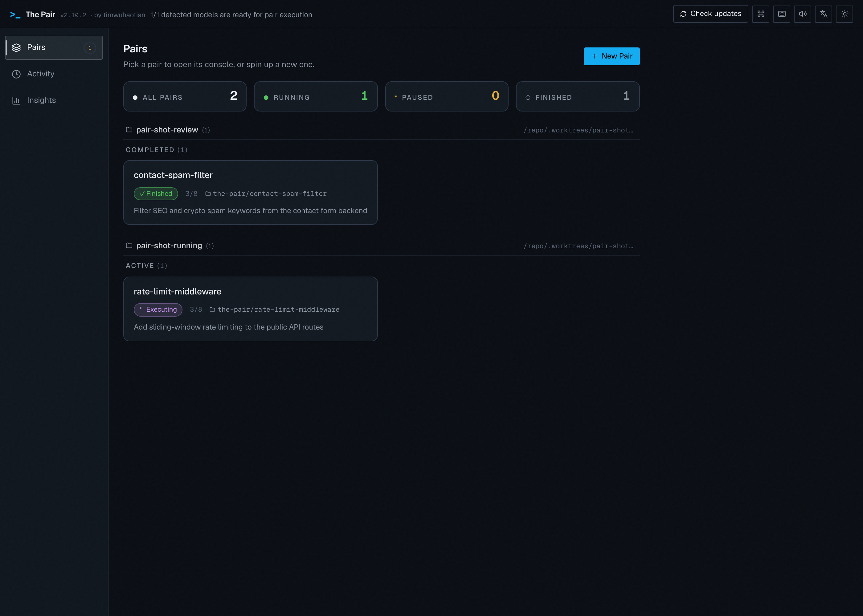Click the v2.10.2 version label
The height and width of the screenshot is (616, 863).
(x=73, y=15)
